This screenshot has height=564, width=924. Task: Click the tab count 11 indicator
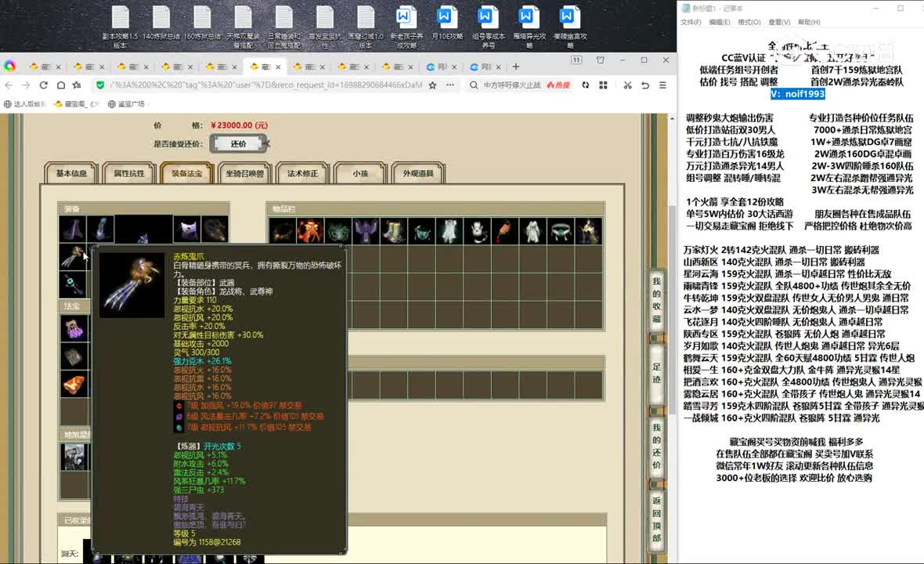(x=576, y=60)
